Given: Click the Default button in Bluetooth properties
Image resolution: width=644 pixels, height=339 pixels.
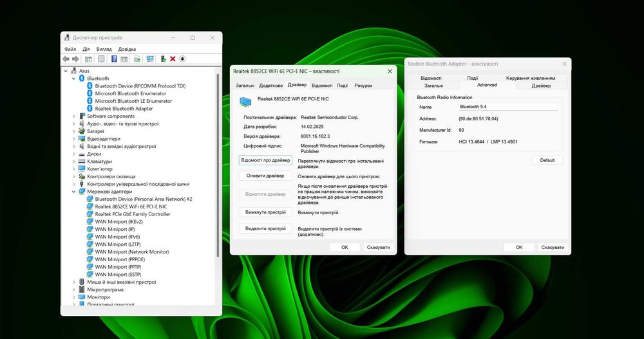Looking at the screenshot, I should click(547, 160).
